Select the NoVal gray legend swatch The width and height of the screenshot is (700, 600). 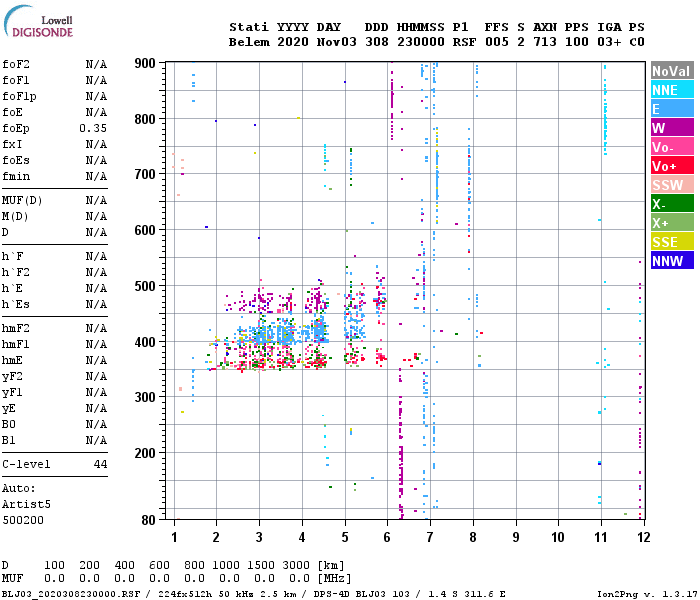(672, 71)
